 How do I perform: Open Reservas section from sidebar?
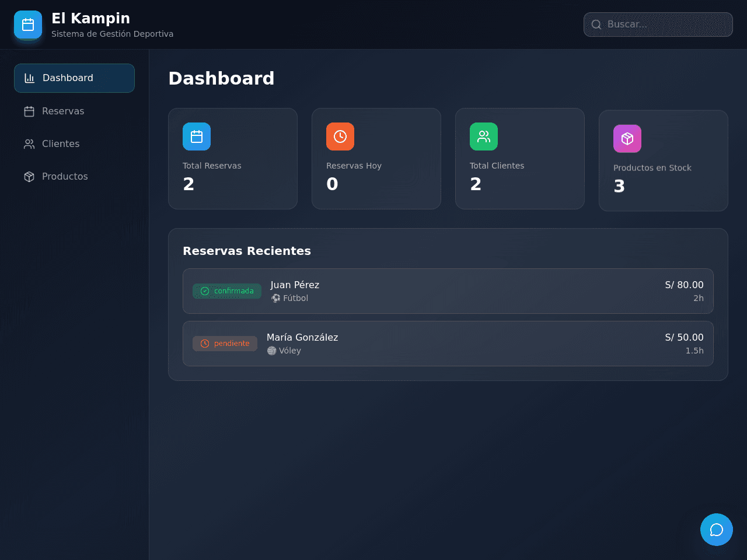[75, 111]
